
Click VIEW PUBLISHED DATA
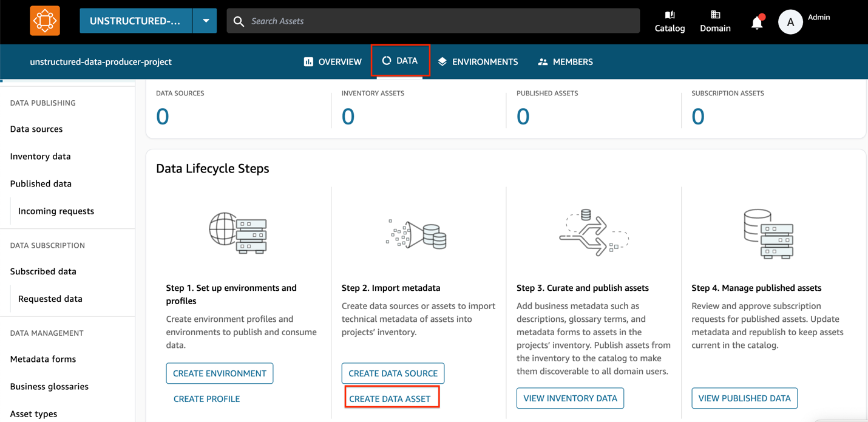point(744,398)
